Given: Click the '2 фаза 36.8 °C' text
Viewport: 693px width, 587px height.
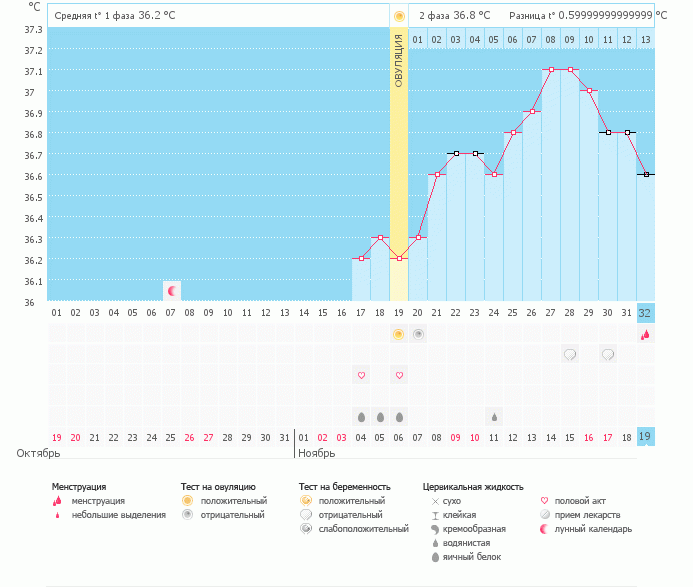Looking at the screenshot, I should pyautogui.click(x=454, y=16).
